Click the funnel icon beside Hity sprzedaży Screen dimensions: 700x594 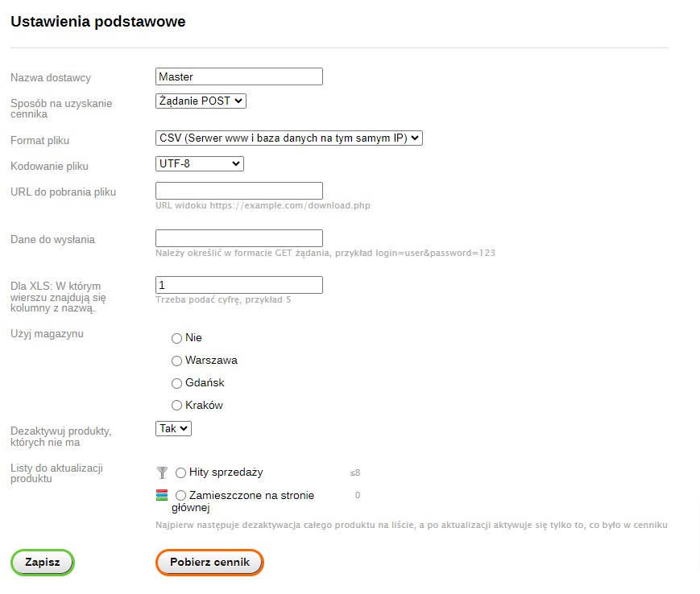pyautogui.click(x=161, y=472)
